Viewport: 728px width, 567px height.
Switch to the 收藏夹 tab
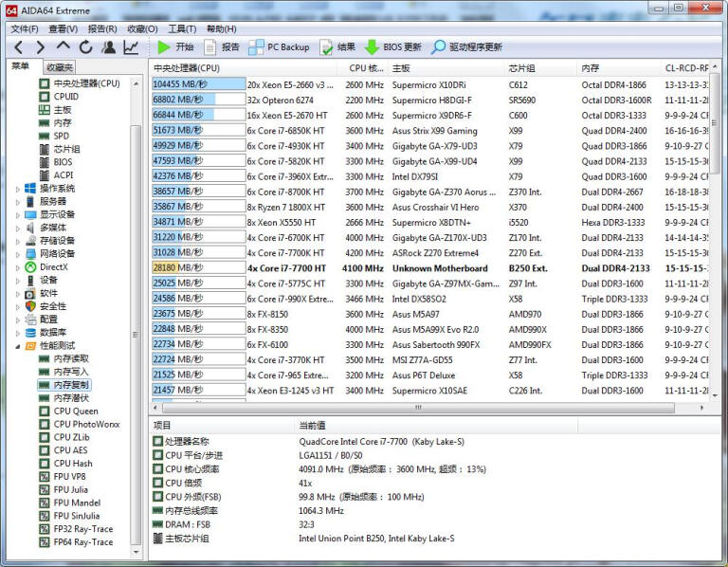pyautogui.click(x=60, y=67)
